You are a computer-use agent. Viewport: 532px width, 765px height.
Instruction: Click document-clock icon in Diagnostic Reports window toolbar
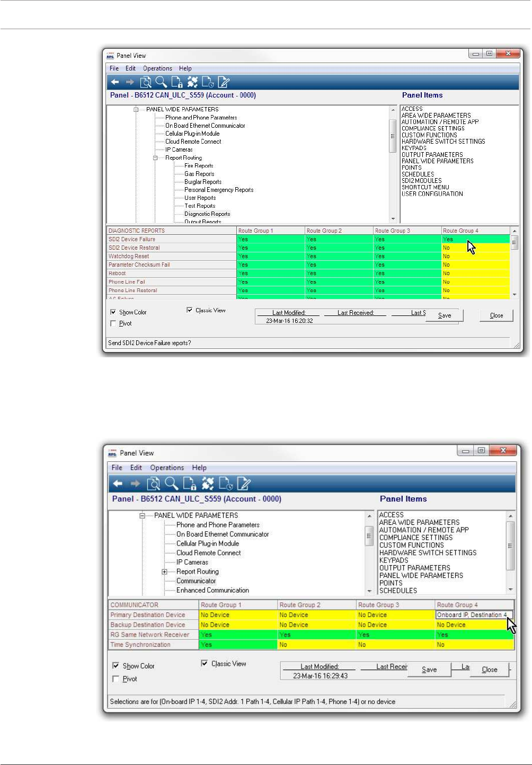(x=208, y=82)
